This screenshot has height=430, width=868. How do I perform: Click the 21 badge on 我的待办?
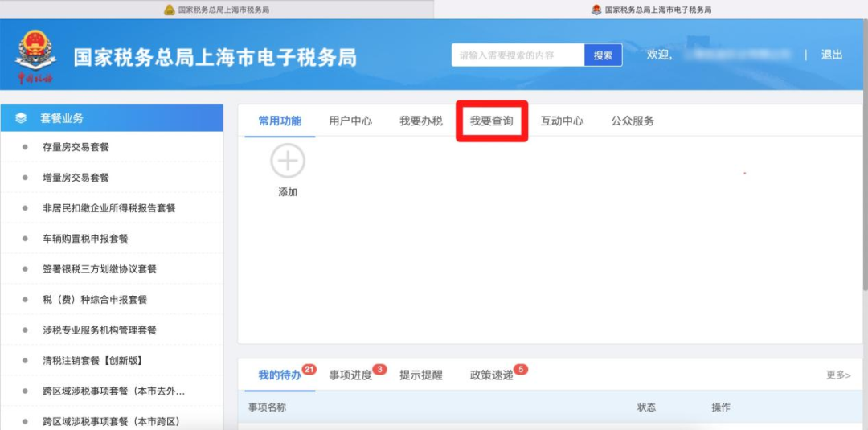coord(309,370)
